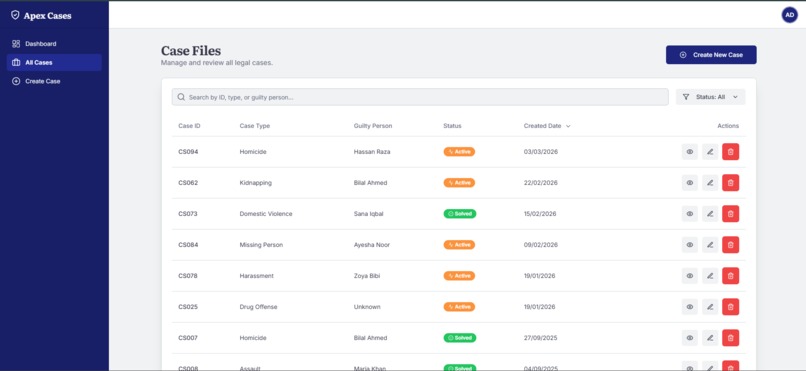Click the date 27/09/2025

click(541, 338)
